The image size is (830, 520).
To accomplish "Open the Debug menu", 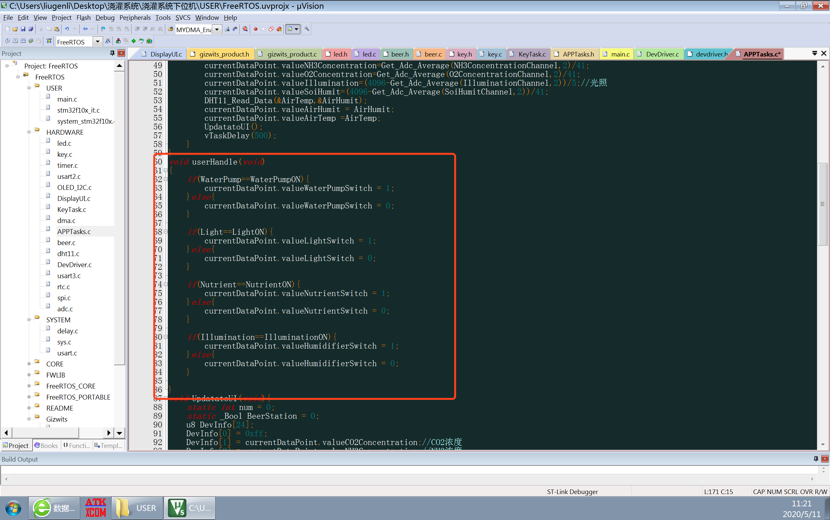I will click(x=105, y=17).
